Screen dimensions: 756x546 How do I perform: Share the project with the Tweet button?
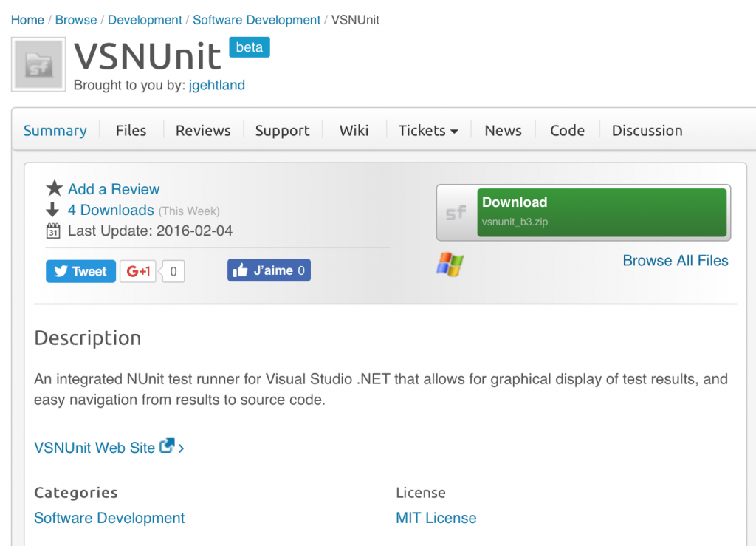[x=80, y=271]
